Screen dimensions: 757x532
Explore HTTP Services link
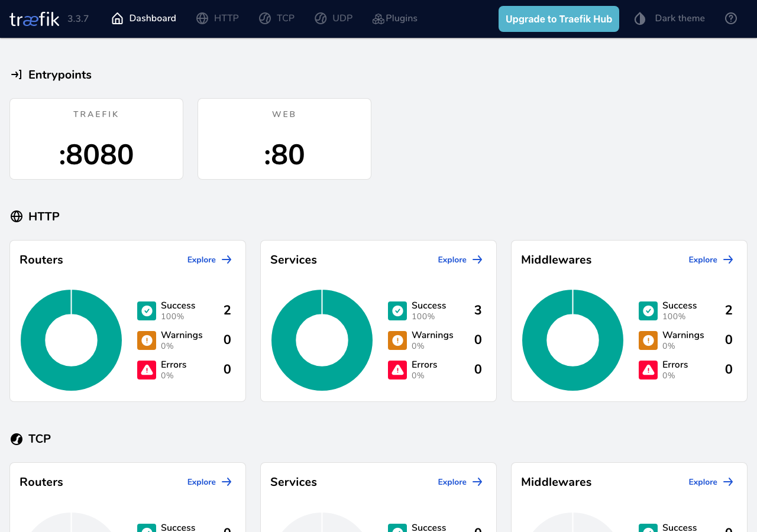(461, 259)
